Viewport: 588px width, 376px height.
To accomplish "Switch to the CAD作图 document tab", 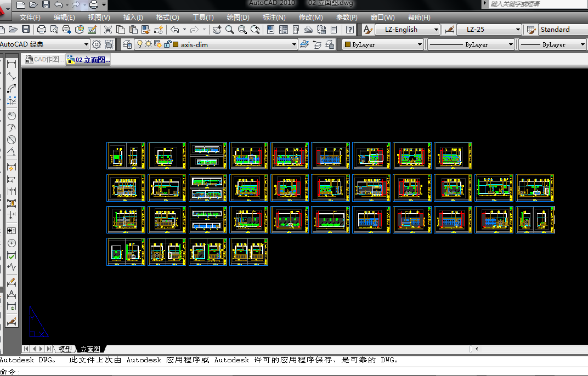I will 44,59.
